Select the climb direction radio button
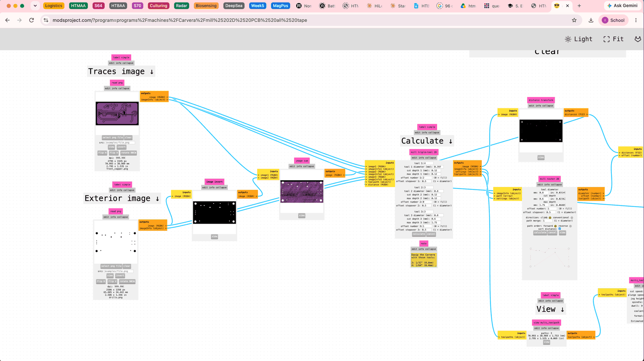The image size is (644, 361). pos(550,218)
